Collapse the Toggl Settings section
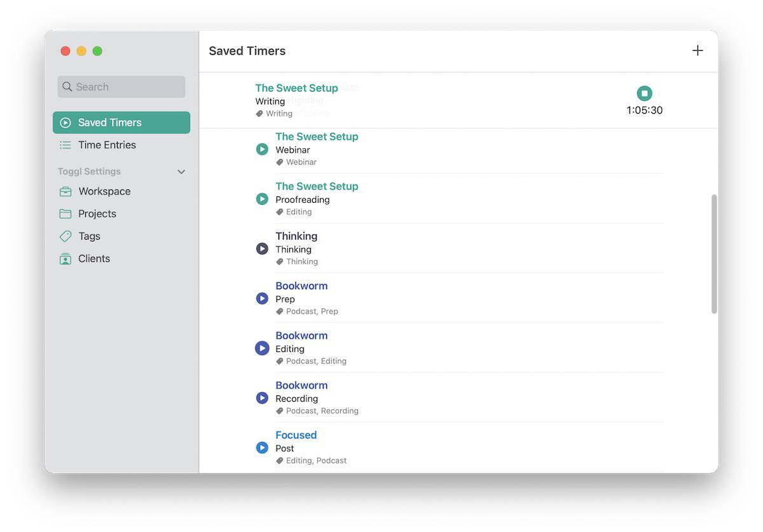This screenshot has width=763, height=532. pyautogui.click(x=181, y=172)
